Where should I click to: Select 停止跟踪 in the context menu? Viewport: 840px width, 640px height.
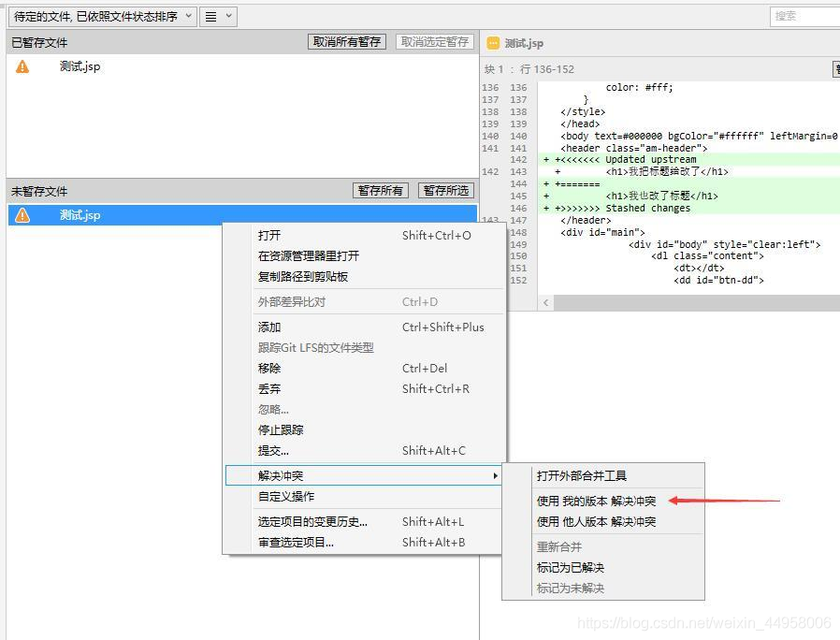tap(281, 430)
